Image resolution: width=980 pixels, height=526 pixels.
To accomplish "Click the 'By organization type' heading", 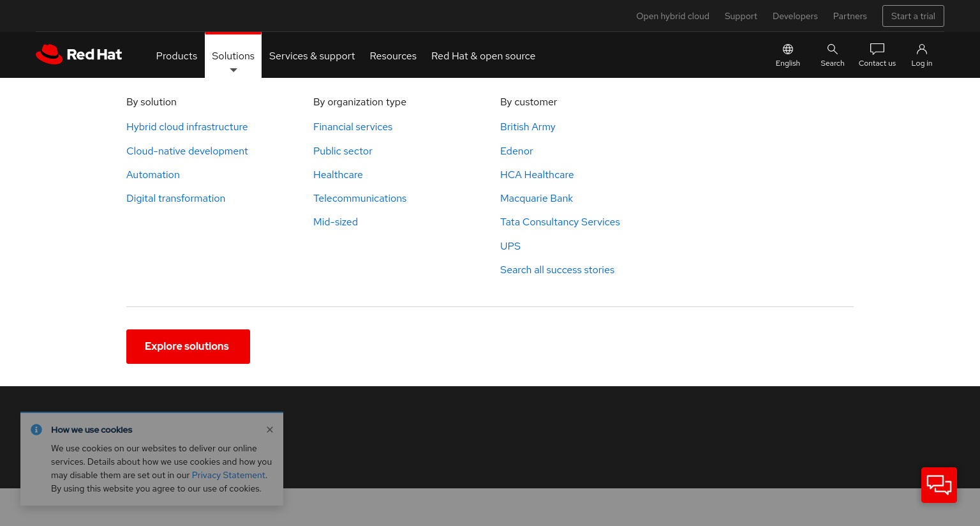I will tap(360, 102).
